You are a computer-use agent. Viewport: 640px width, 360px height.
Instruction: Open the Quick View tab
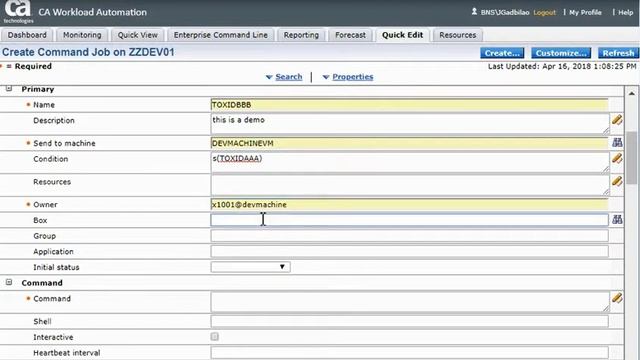pyautogui.click(x=138, y=35)
